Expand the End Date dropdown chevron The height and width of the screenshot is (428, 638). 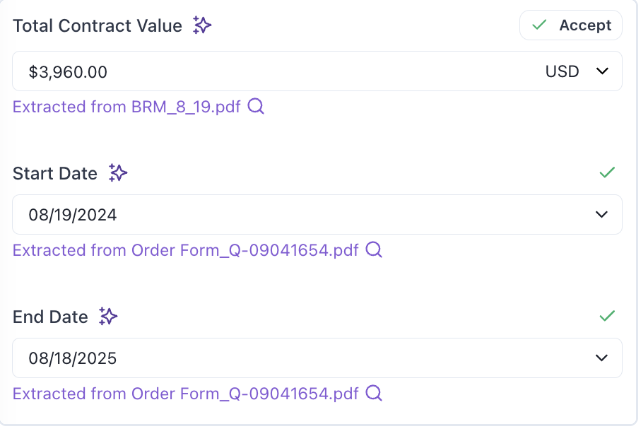[602, 358]
